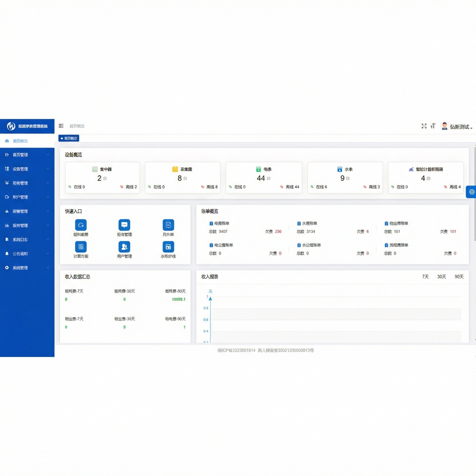The image size is (476, 476).
Task: Enter fullscreen using the expand-corners icon
Action: pos(424,126)
